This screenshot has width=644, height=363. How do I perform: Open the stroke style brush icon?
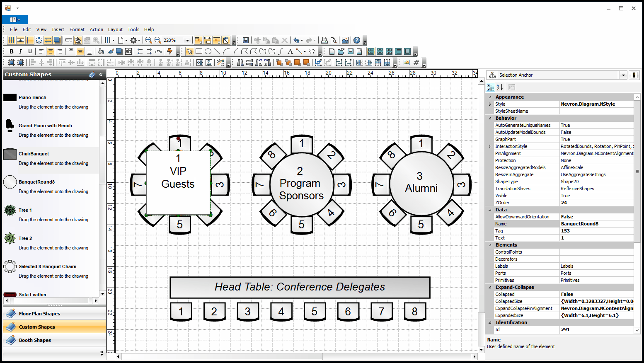click(110, 51)
